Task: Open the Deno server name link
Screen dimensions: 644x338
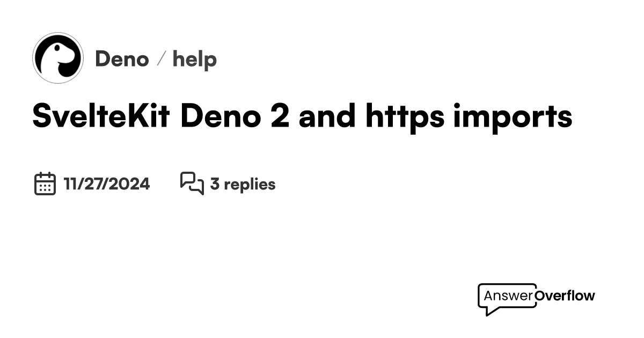Action: point(122,59)
